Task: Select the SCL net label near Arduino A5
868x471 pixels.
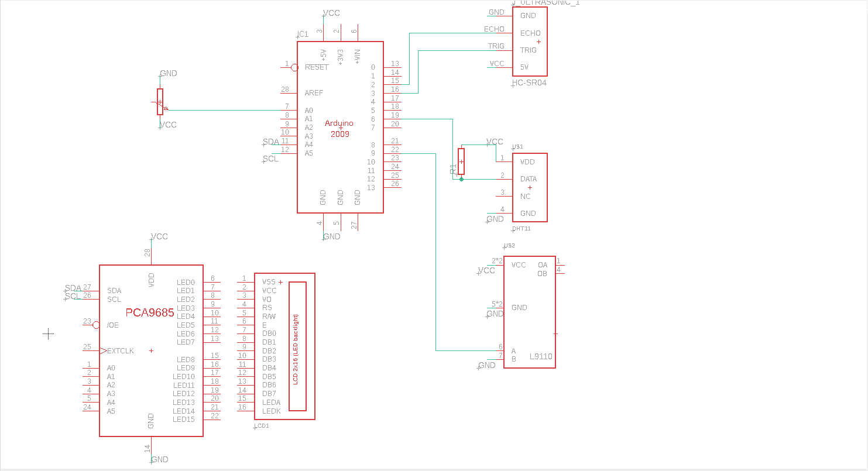Action: [270, 159]
